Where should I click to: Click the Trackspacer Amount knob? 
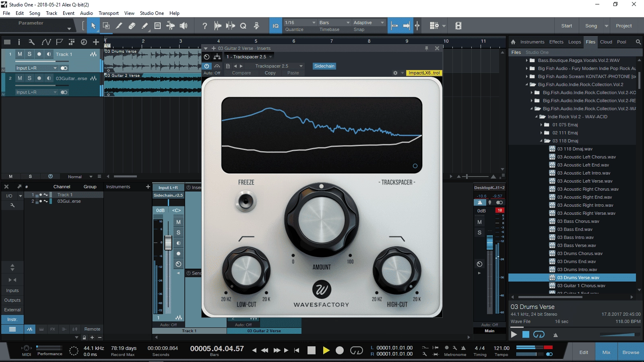point(322,220)
